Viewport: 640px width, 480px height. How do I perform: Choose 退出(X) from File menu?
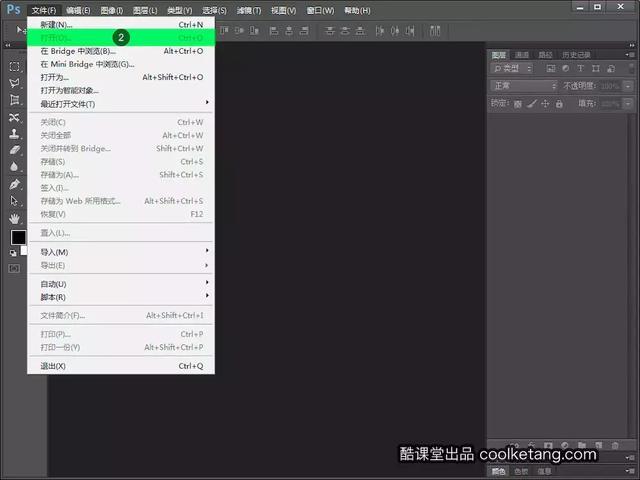pyautogui.click(x=121, y=366)
